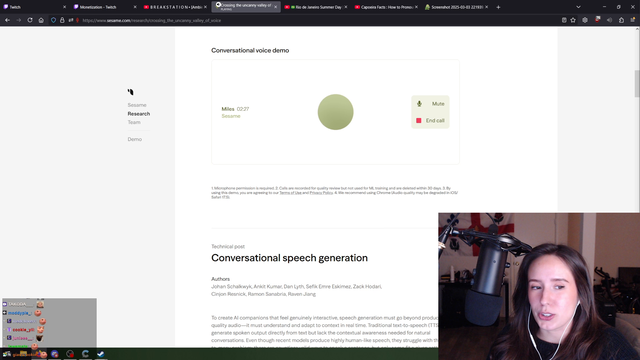640x360 pixels.
Task: Close the Capoeira Facts tab
Action: point(416,7)
